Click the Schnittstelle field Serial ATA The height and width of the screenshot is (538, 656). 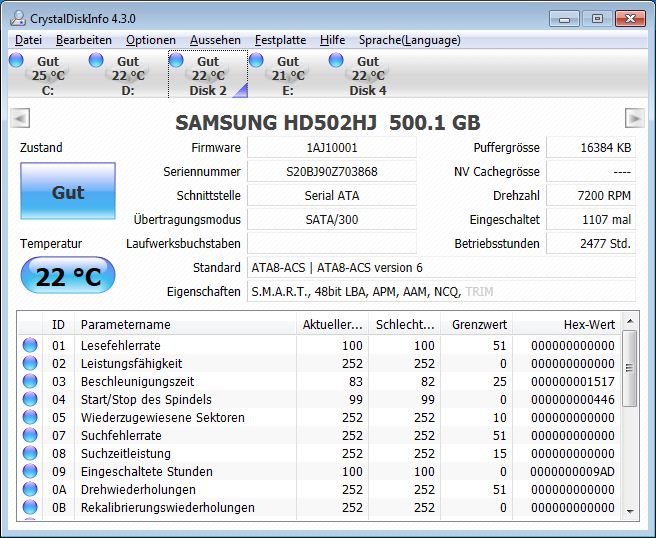[332, 195]
